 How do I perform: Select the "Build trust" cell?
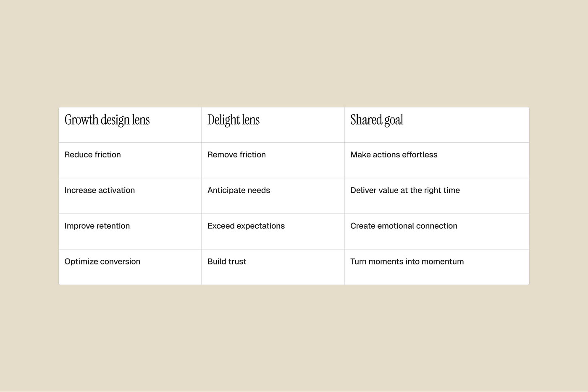227,262
